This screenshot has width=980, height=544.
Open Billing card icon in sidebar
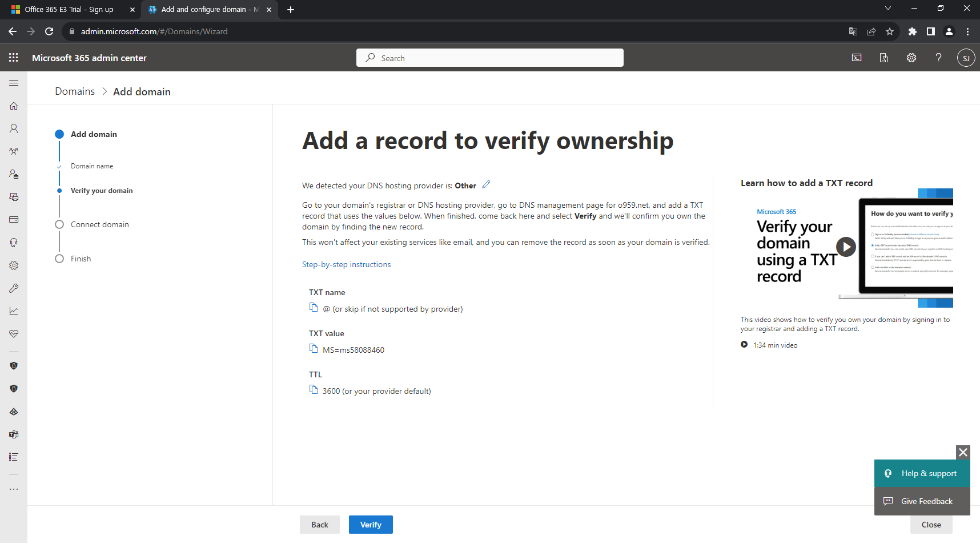14,220
